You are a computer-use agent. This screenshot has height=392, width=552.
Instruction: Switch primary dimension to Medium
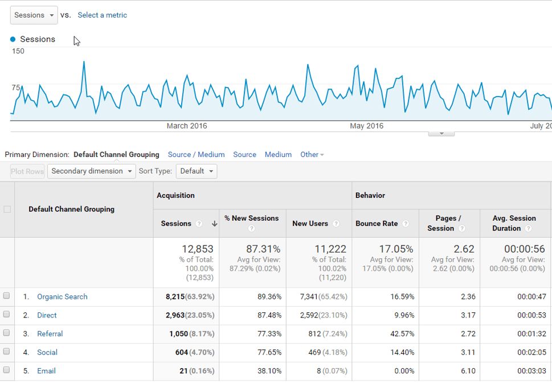tap(278, 155)
